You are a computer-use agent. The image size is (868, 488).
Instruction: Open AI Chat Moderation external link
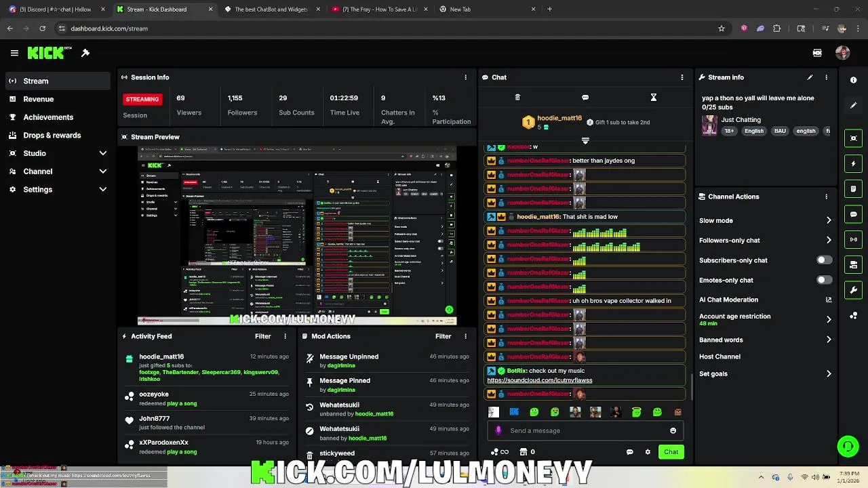tap(829, 300)
